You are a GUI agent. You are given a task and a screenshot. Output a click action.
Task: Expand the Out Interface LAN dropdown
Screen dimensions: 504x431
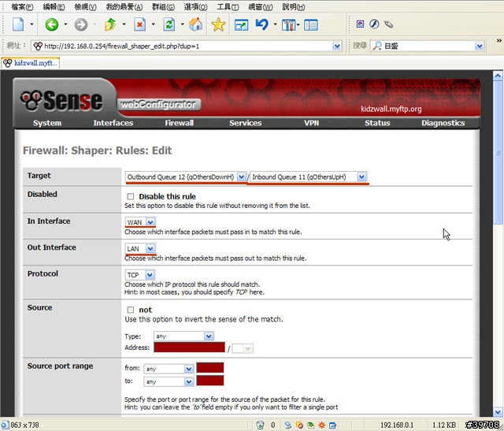tap(140, 249)
